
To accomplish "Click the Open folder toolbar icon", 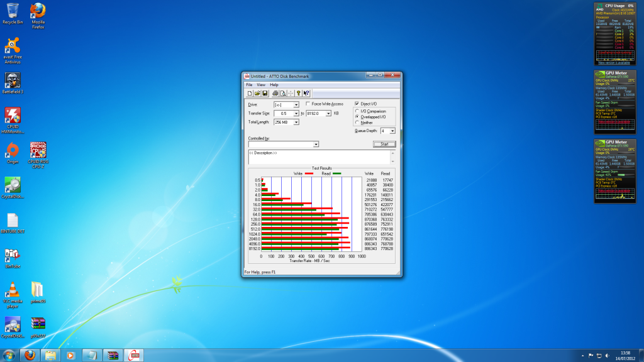I will pos(257,93).
